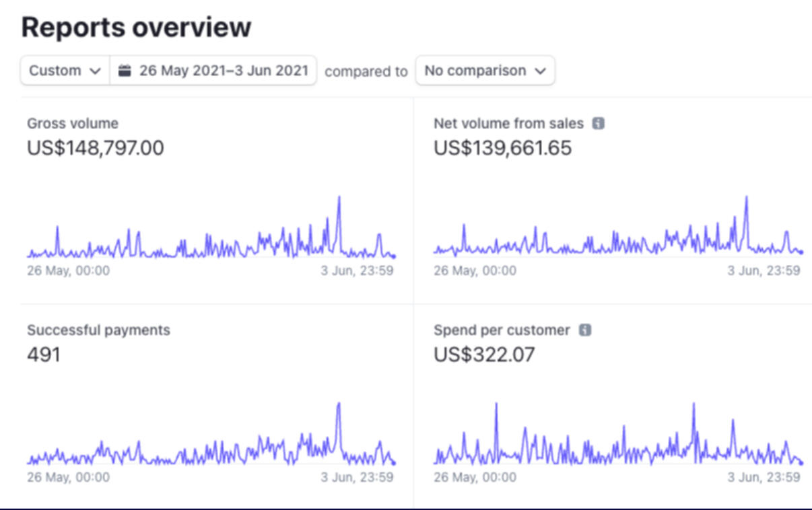Open the 26 May 2021–3 Jun 2021 date range
Screen dimensions: 812x510
pos(223,71)
